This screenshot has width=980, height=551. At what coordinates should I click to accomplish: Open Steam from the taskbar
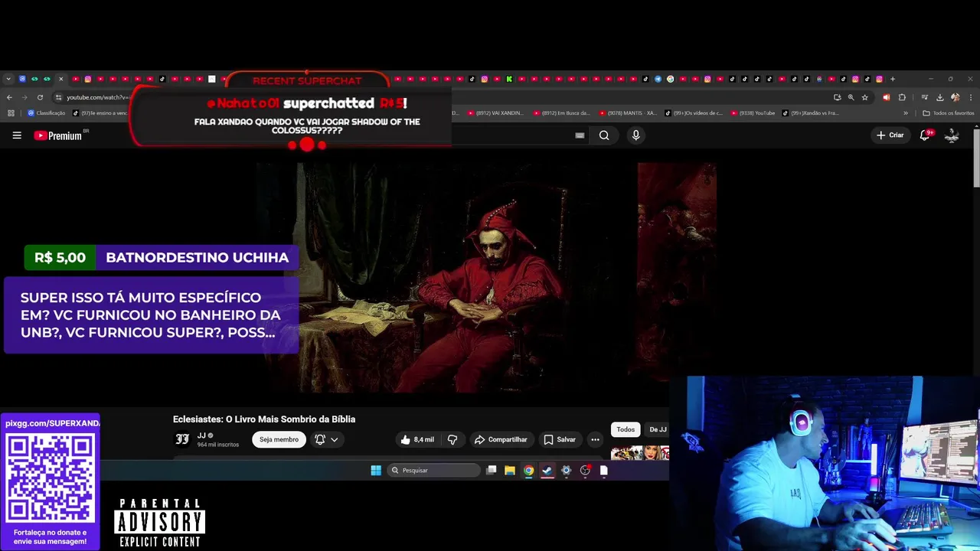(547, 471)
